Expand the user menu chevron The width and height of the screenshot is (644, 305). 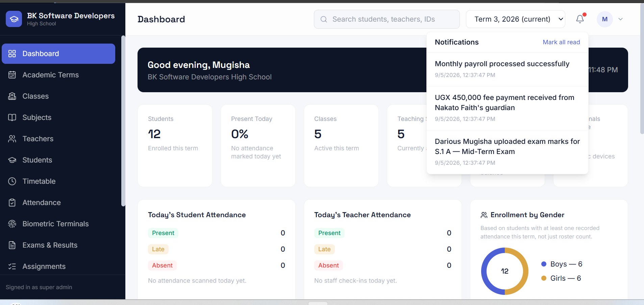coord(620,19)
